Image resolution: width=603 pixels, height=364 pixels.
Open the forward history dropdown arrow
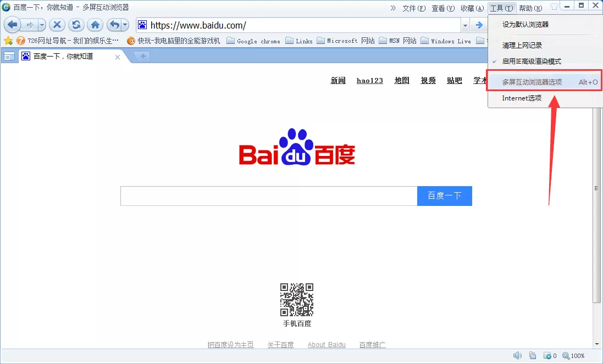click(42, 25)
